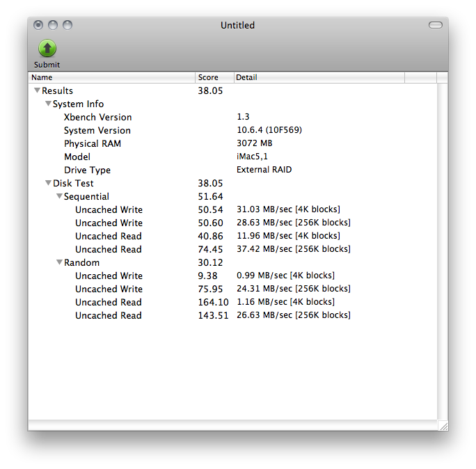Toggle the toolbar with the pill button
Screen dimensions: 476x469
pyautogui.click(x=436, y=25)
